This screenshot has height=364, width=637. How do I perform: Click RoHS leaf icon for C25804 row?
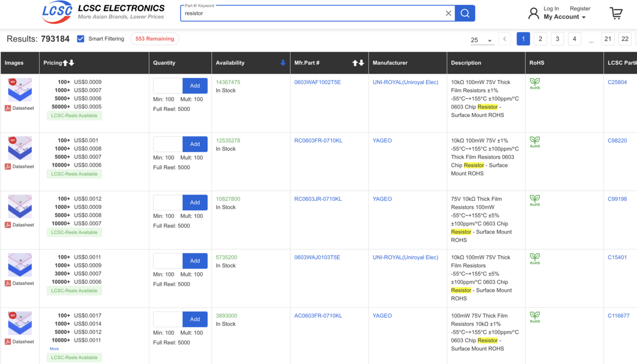pos(535,84)
